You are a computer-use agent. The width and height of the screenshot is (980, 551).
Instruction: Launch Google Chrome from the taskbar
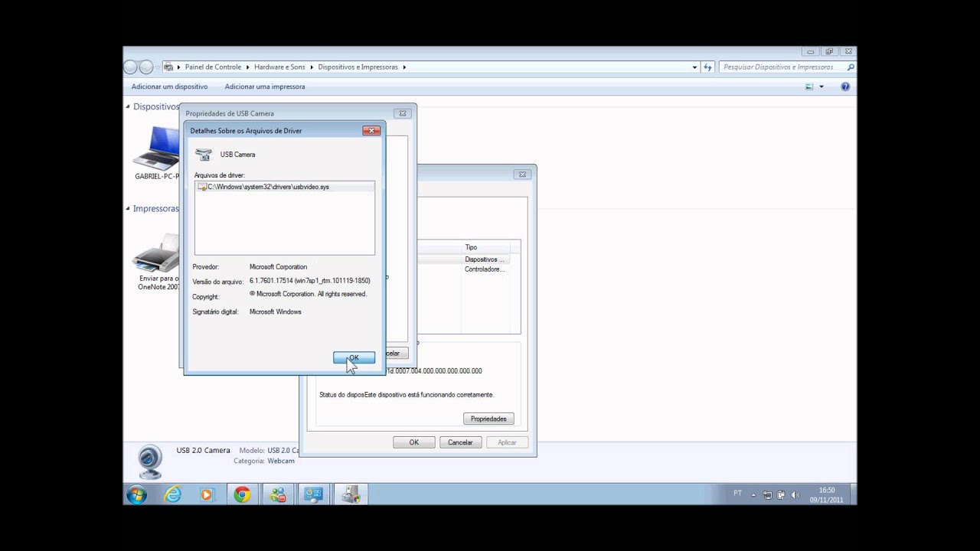pos(242,494)
